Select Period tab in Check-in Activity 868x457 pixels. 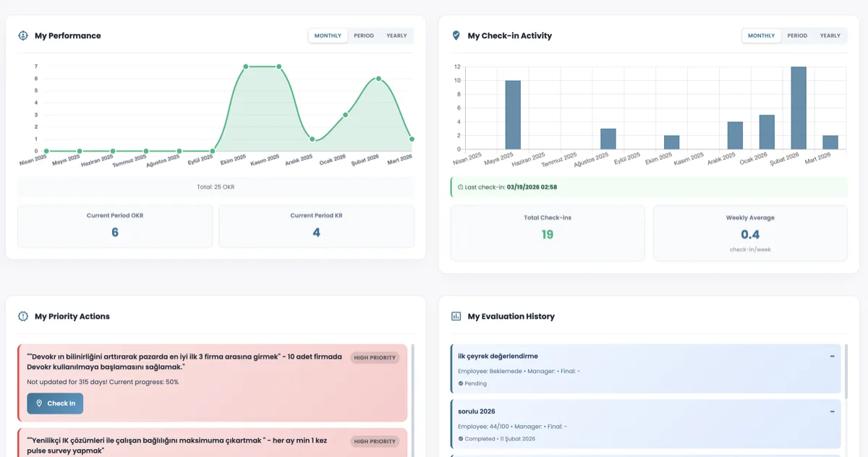pos(797,35)
